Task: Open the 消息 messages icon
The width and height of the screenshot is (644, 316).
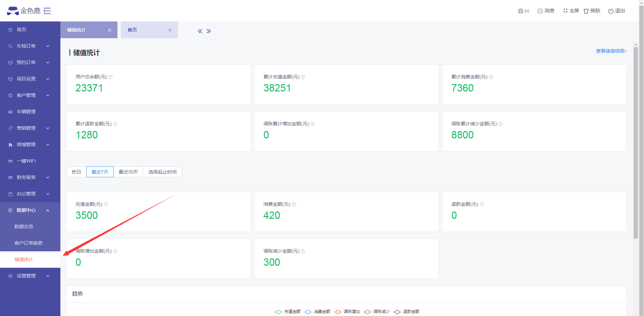Action: (x=540, y=11)
